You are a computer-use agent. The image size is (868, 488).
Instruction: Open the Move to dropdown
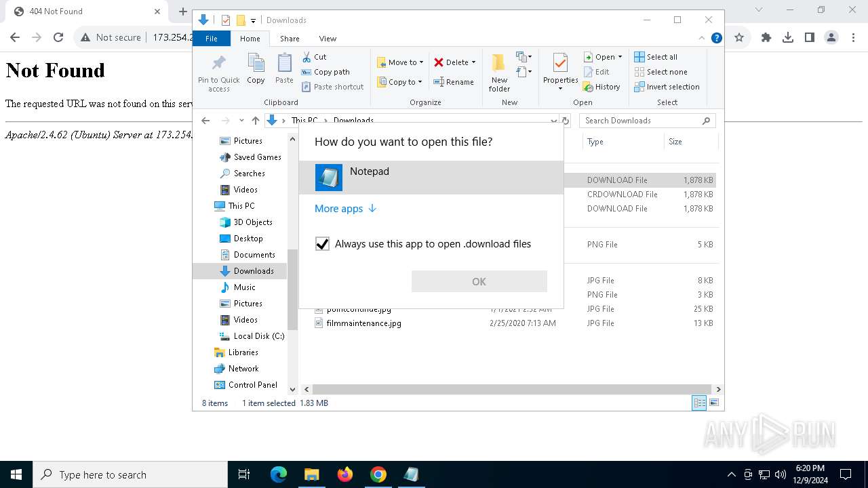400,62
